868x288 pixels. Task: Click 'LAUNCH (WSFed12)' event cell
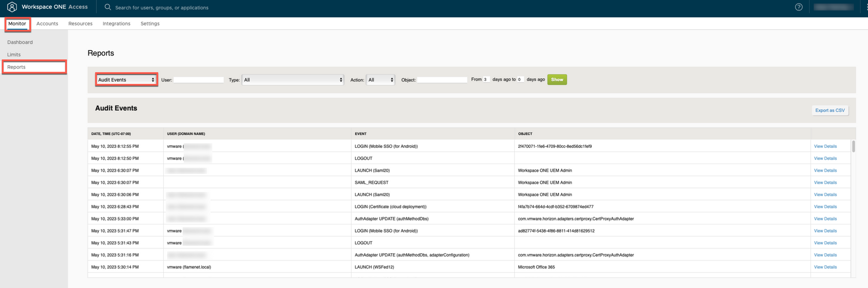374,267
